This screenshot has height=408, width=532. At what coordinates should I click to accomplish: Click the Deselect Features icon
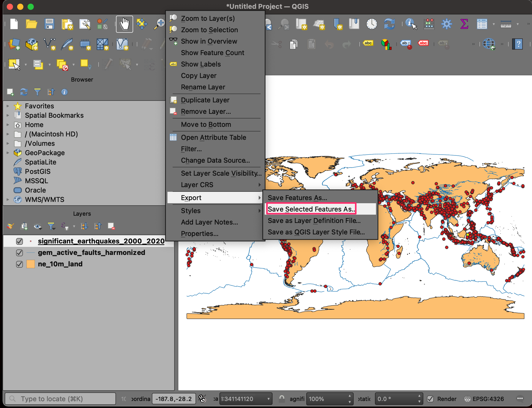point(62,64)
